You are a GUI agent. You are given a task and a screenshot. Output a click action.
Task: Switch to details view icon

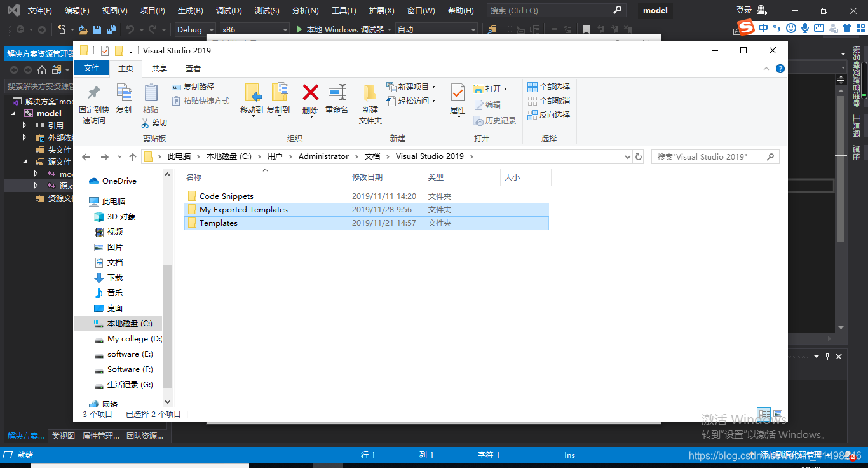pyautogui.click(x=764, y=414)
